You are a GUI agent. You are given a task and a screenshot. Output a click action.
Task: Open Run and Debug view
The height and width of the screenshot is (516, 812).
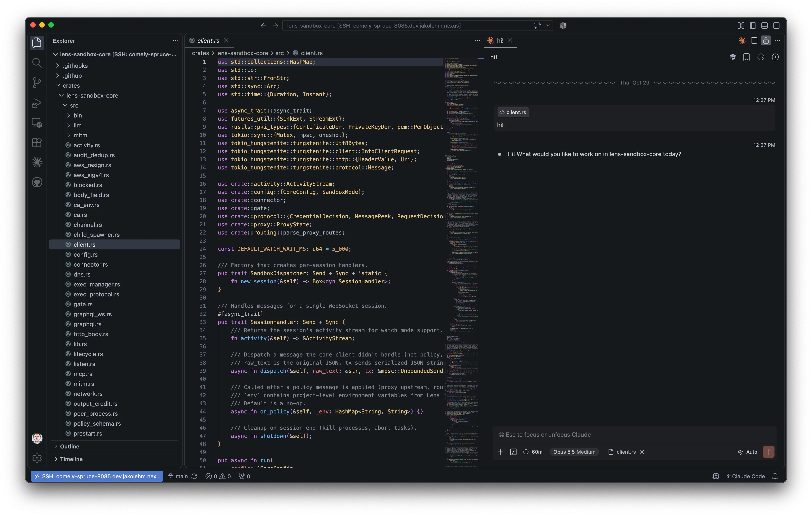pyautogui.click(x=37, y=103)
